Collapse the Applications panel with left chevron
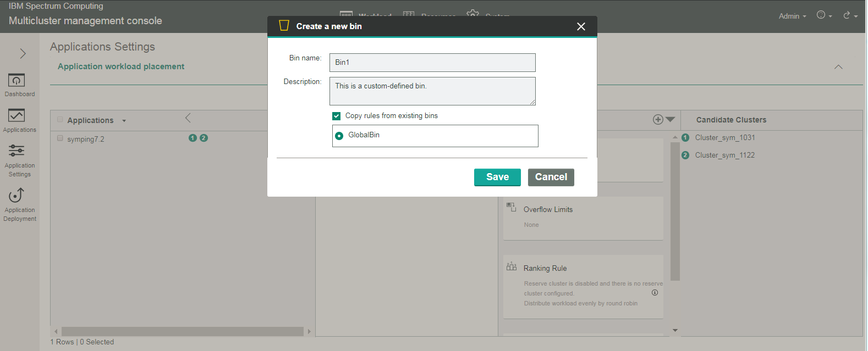Viewport: 868px width, 351px height. point(188,118)
